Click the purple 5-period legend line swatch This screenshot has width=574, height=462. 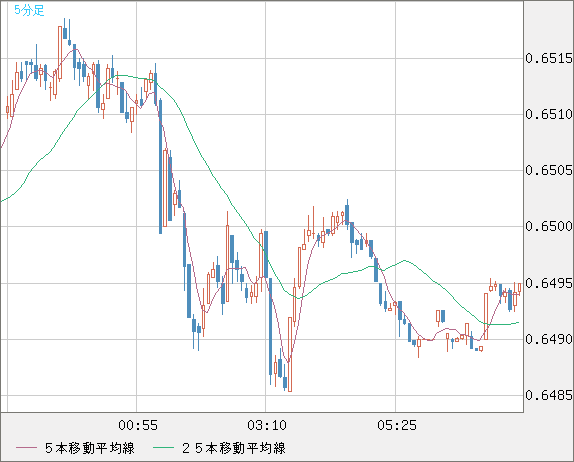[26, 448]
